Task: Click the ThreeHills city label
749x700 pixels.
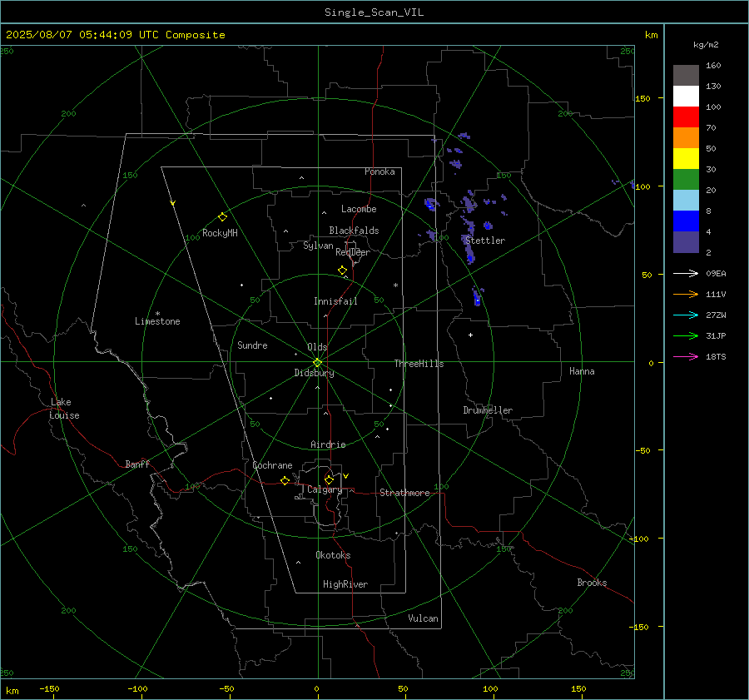Action: click(x=419, y=364)
